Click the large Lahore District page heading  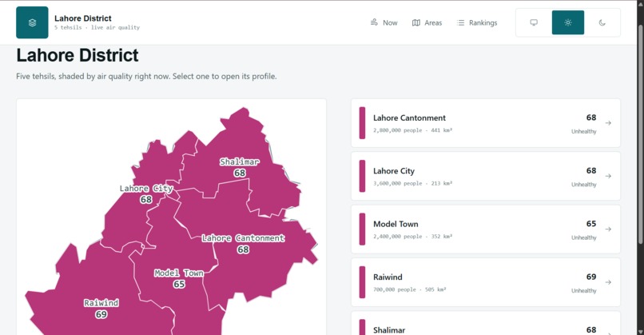78,55
